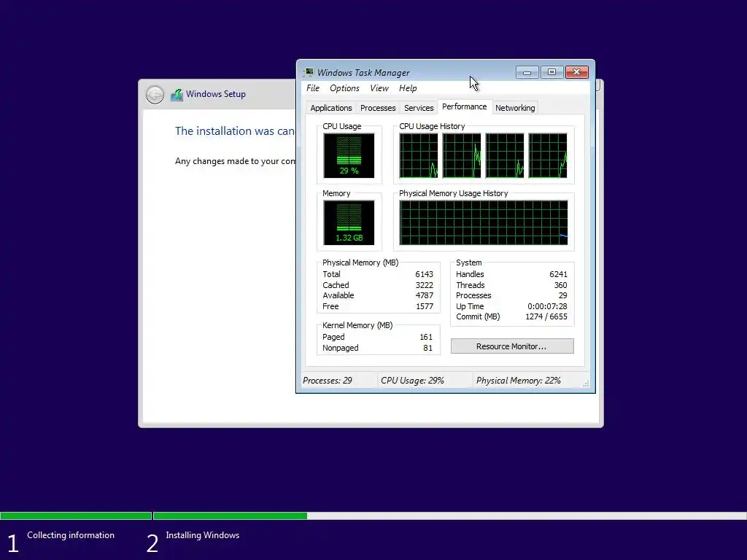This screenshot has height=560, width=747.
Task: Click the third CPU Usage History graph
Action: click(505, 156)
